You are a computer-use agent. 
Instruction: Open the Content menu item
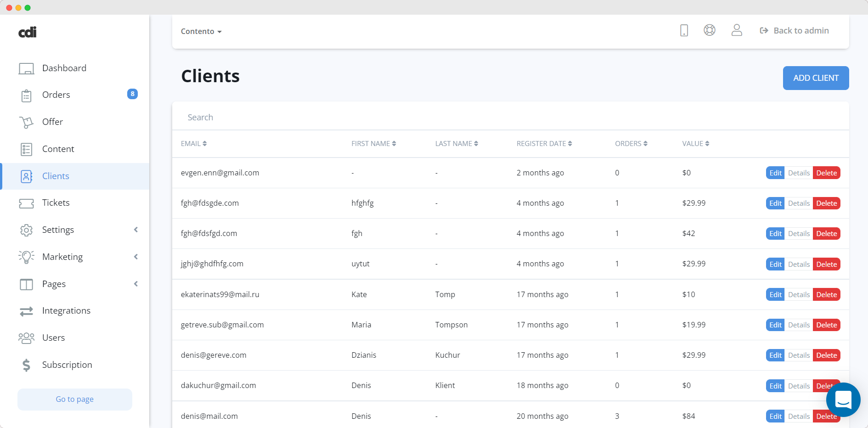58,149
